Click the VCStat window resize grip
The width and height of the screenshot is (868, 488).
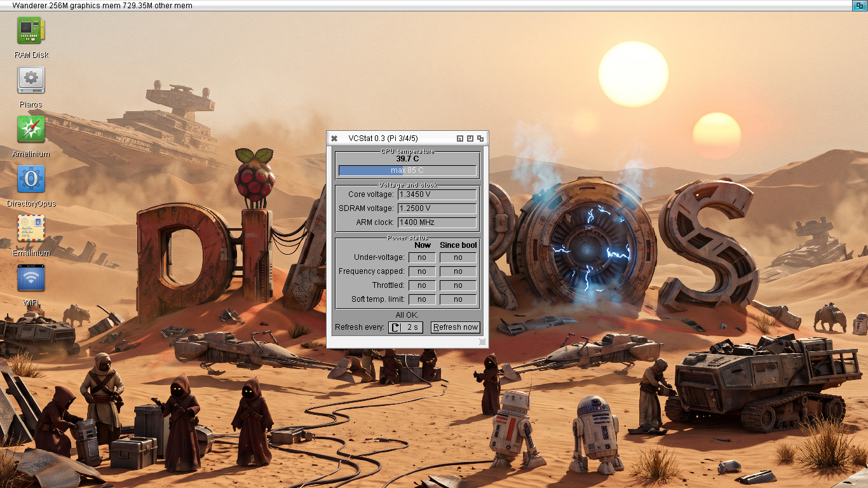483,342
